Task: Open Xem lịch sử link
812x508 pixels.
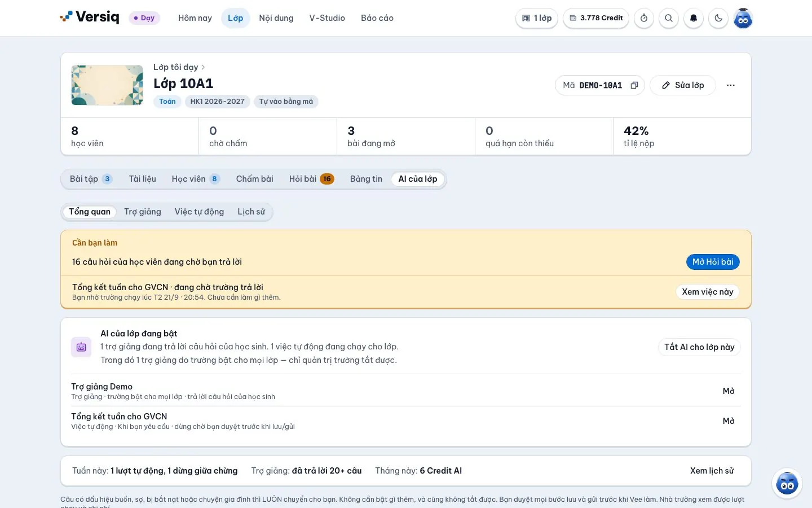Action: coord(712,471)
